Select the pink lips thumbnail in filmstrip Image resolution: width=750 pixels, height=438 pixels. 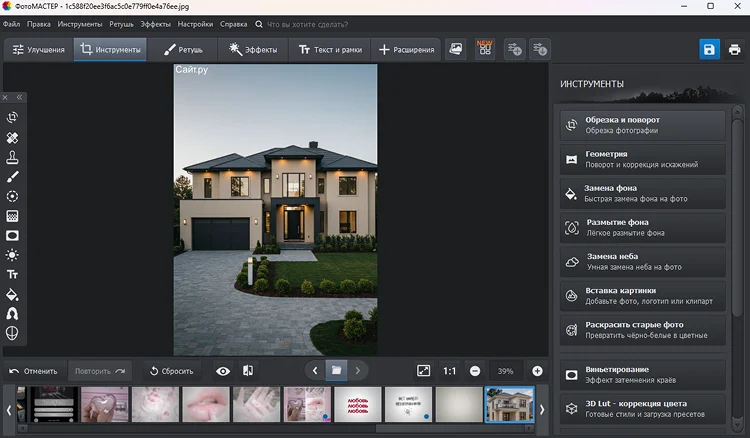tap(206, 405)
